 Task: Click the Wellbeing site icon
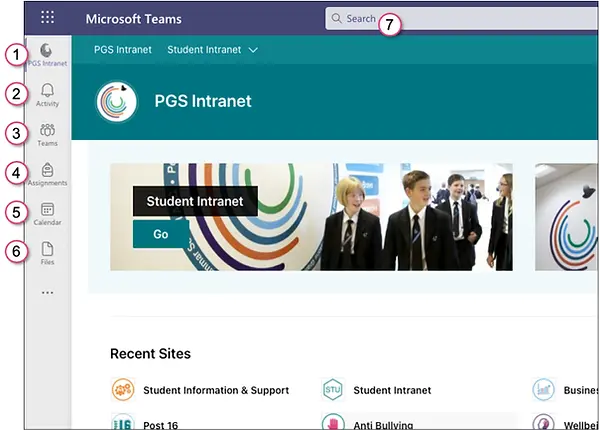pos(544,422)
